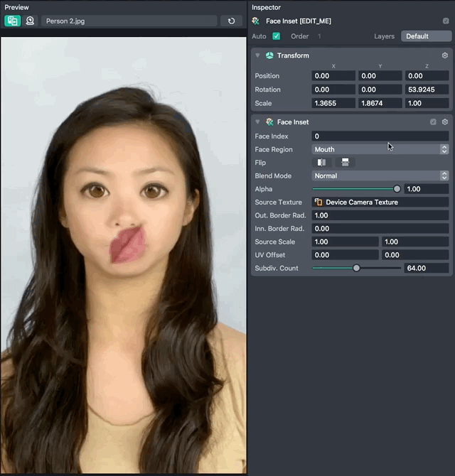Screen dimensions: 455x476
Task: Click the Device Camera Texture icon
Action: (318, 202)
